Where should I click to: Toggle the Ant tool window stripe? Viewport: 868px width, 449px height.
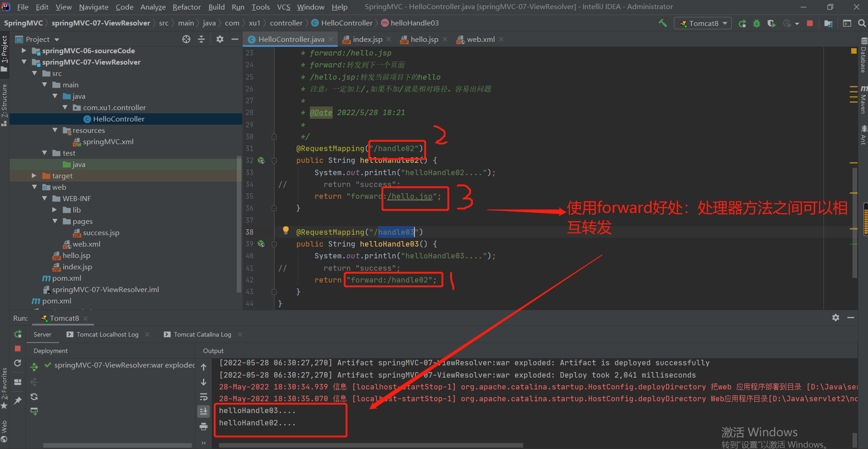coord(863,135)
